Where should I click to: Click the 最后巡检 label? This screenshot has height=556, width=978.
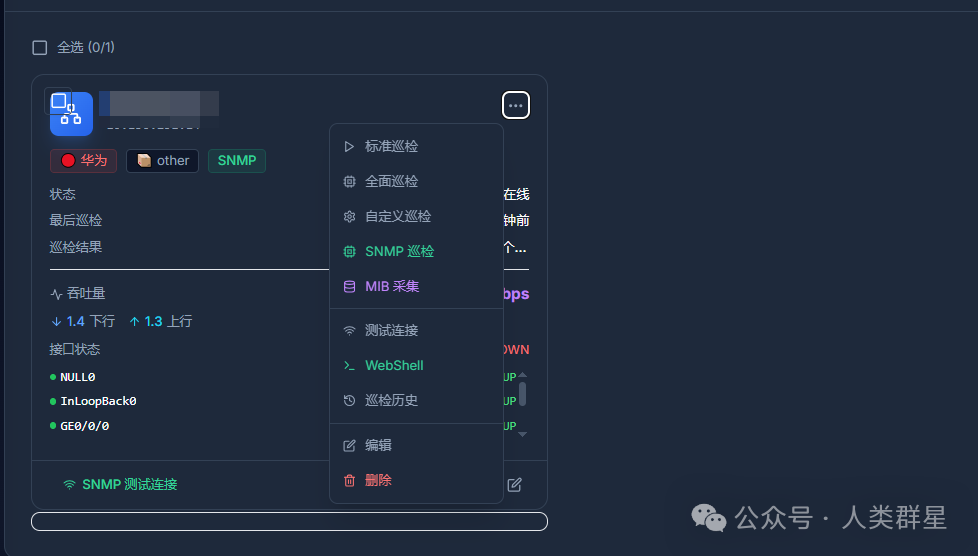pos(75,220)
